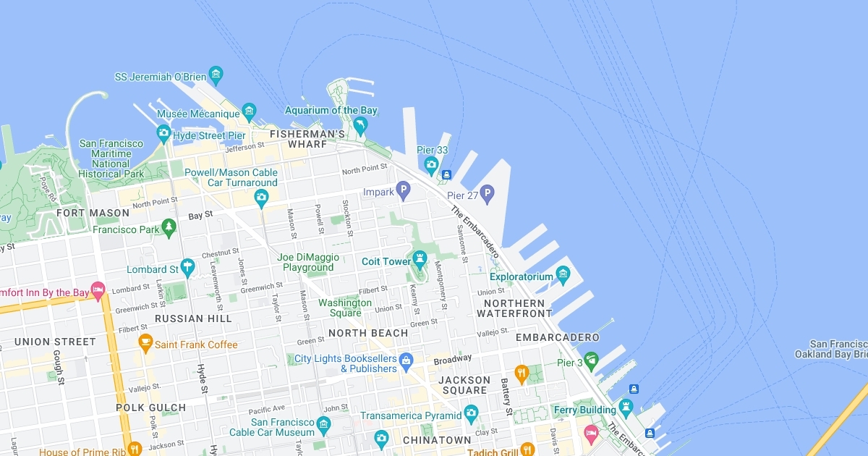Select the Washington Square park label
The image size is (868, 456).
pyautogui.click(x=345, y=308)
